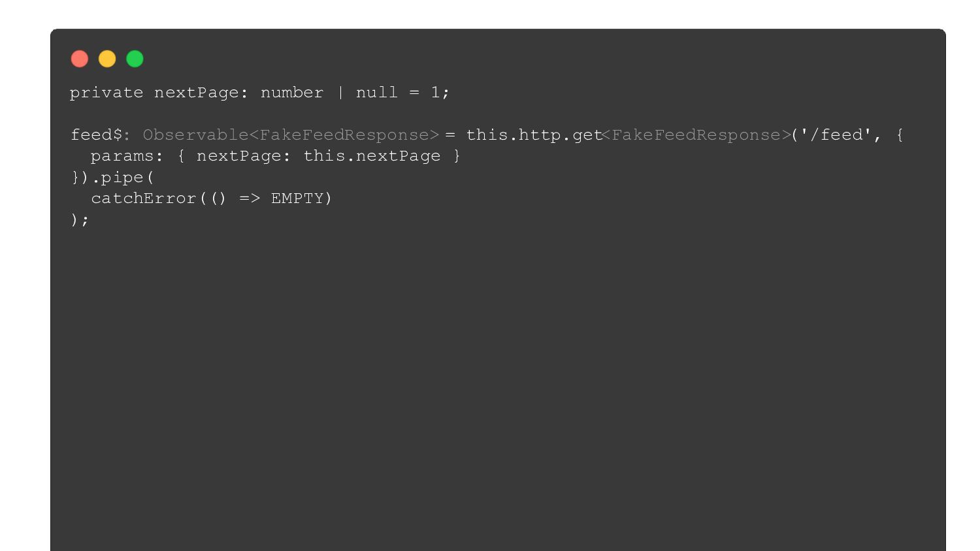Click the value '1' on first line

pos(435,93)
